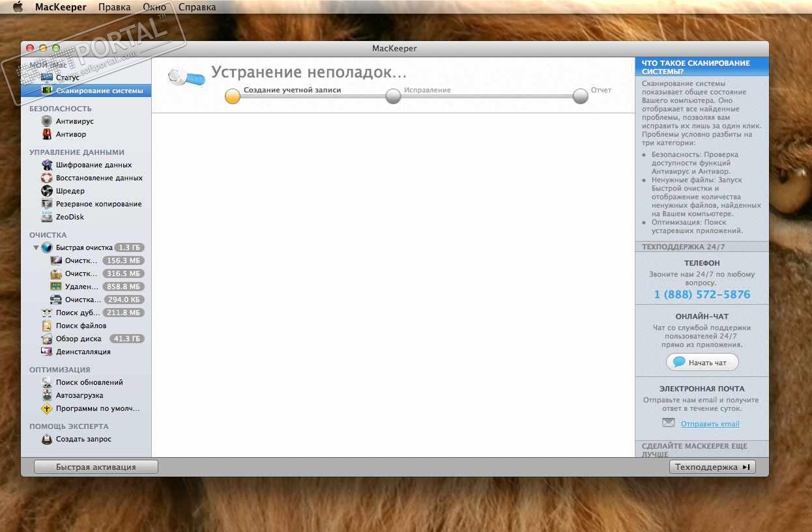812x532 pixels.
Task: Click the wrench icon beside Устранение неполадок
Action: pyautogui.click(x=186, y=77)
